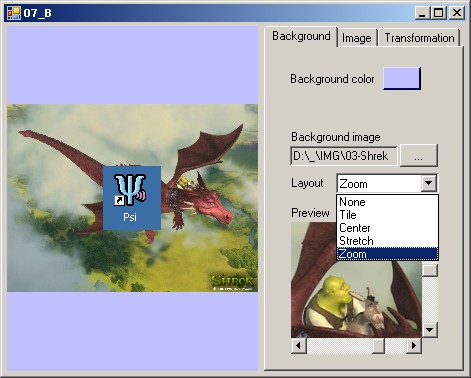This screenshot has height=378, width=471.
Task: Minimize the 07_B window
Action: click(x=423, y=13)
